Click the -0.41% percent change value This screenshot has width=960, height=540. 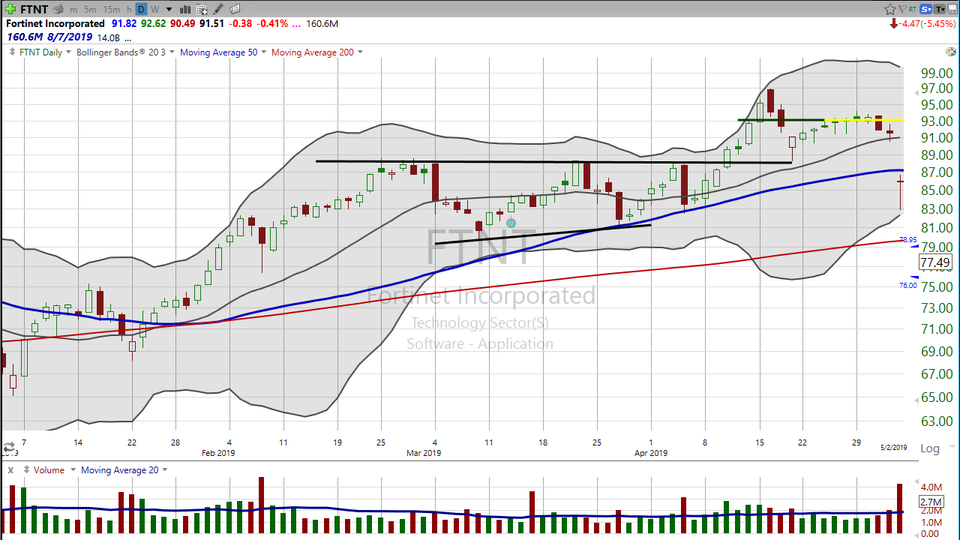coord(272,23)
